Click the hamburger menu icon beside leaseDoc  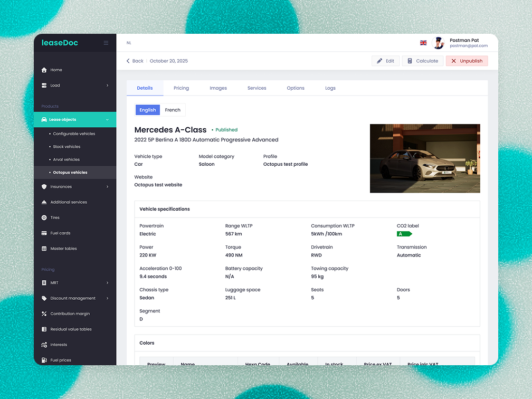106,43
